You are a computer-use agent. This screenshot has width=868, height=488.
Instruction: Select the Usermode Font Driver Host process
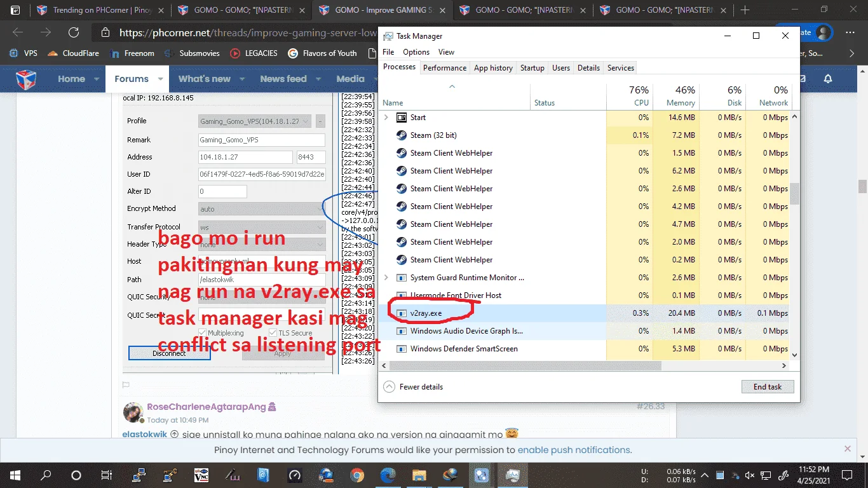pos(585,295)
